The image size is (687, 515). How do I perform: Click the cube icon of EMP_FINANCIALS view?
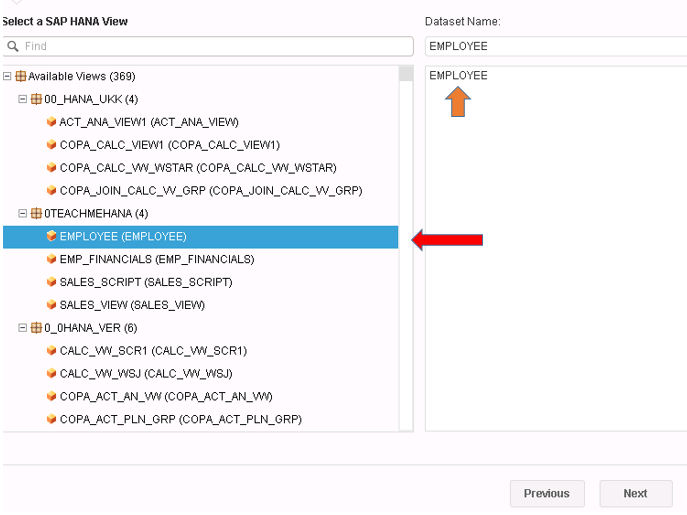pyautogui.click(x=51, y=259)
